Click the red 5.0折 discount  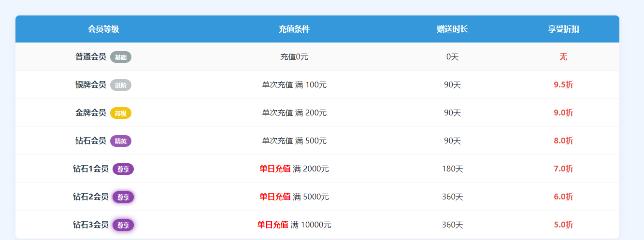click(x=563, y=225)
